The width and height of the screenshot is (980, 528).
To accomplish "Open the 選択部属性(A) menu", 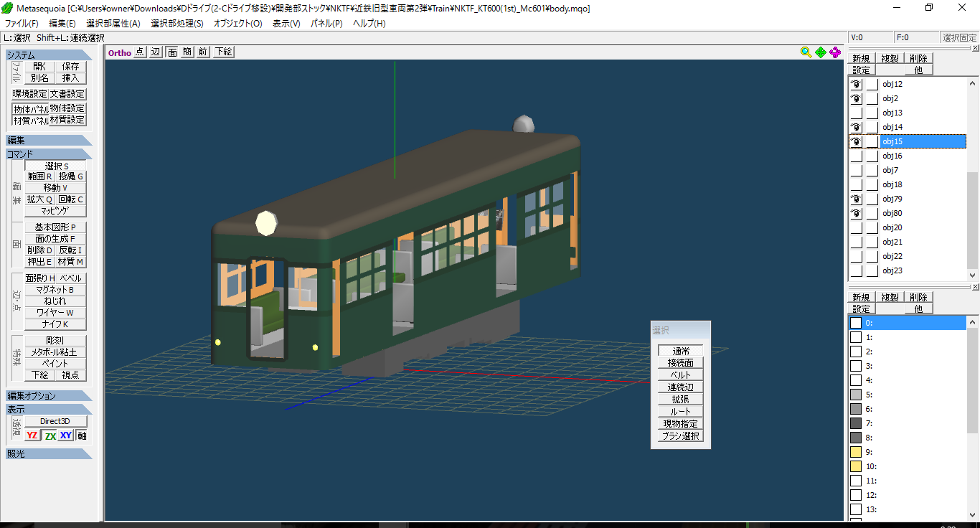I will 113,24.
